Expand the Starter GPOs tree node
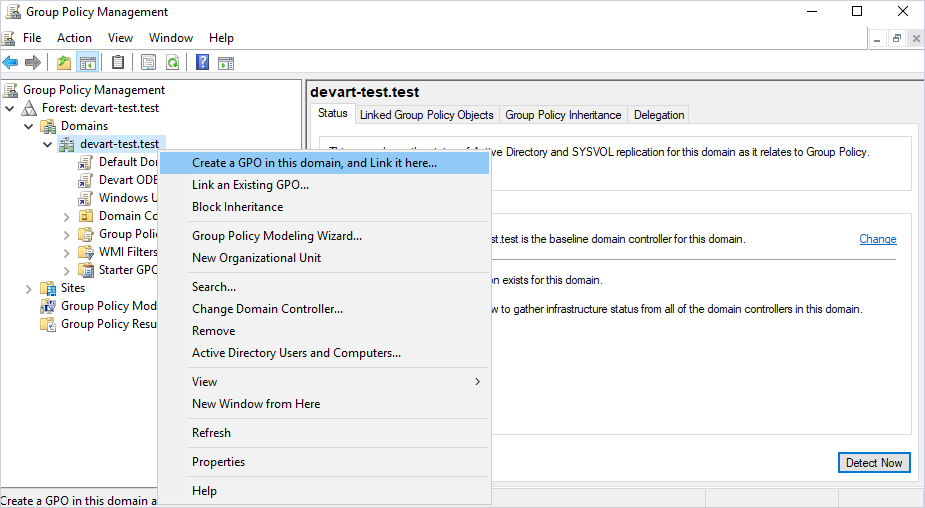The width and height of the screenshot is (925, 508). pos(67,270)
